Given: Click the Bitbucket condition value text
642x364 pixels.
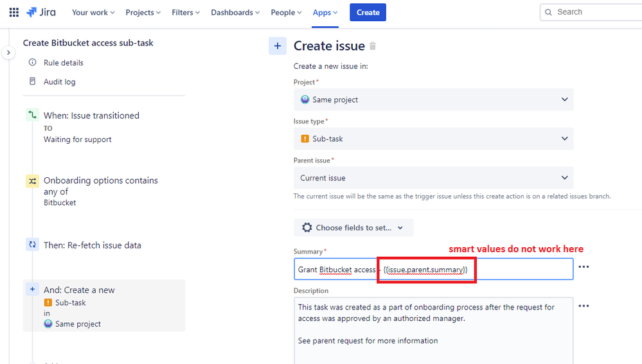Looking at the screenshot, I should pyautogui.click(x=60, y=202).
